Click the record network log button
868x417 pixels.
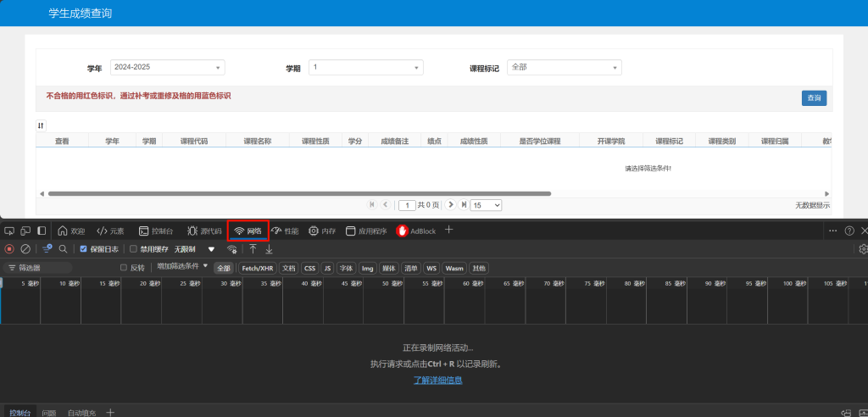coord(9,249)
